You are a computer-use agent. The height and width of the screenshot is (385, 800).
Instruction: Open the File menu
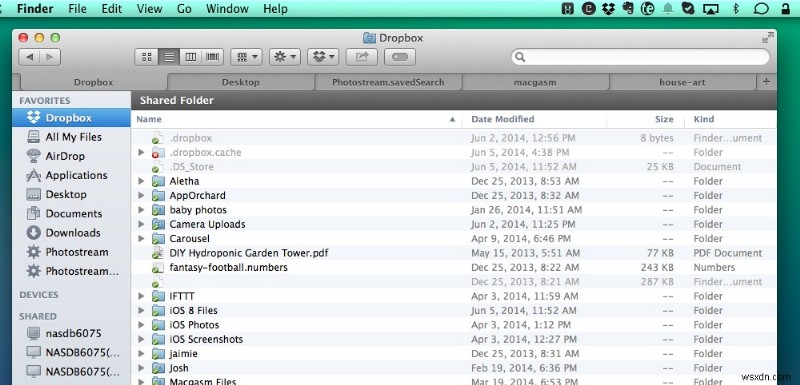click(77, 9)
